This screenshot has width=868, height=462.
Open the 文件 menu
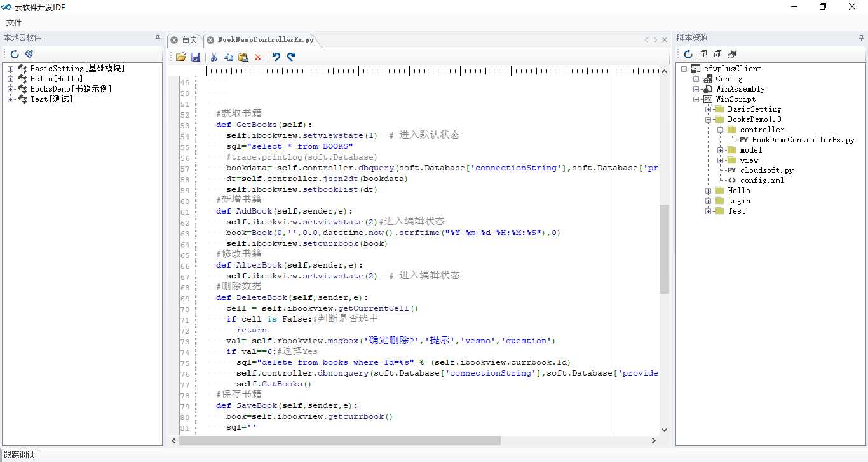click(14, 23)
